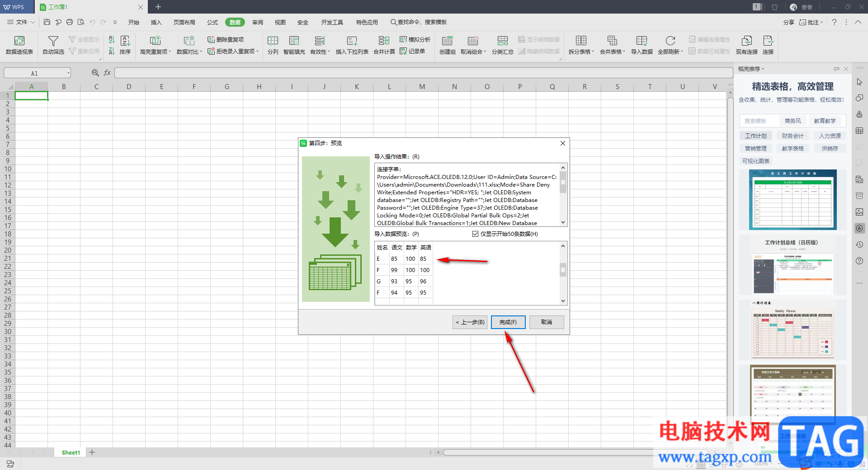Select the employee work plan template thumbnail
868x470 pixels.
(x=793, y=200)
